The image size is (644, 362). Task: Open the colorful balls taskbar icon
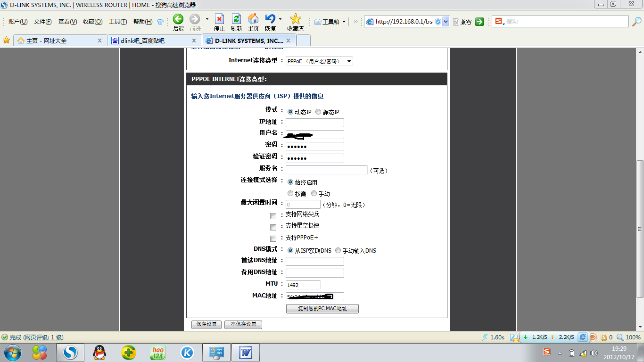point(39,352)
